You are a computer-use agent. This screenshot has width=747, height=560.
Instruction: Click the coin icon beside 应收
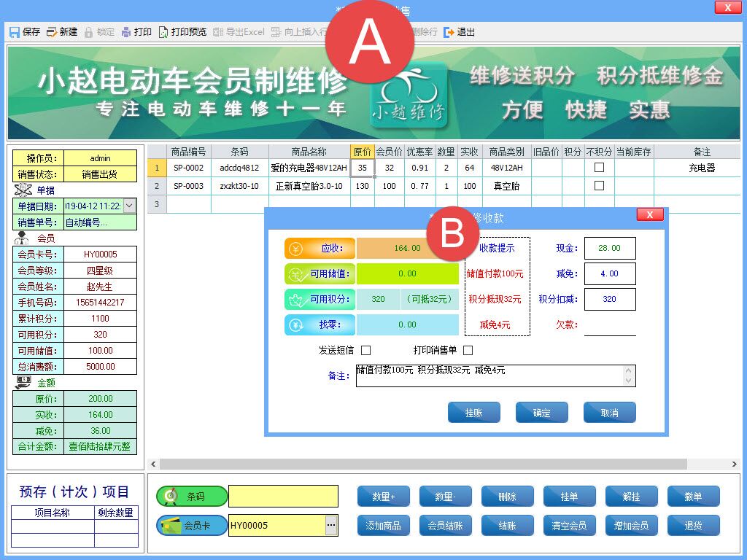(x=294, y=248)
